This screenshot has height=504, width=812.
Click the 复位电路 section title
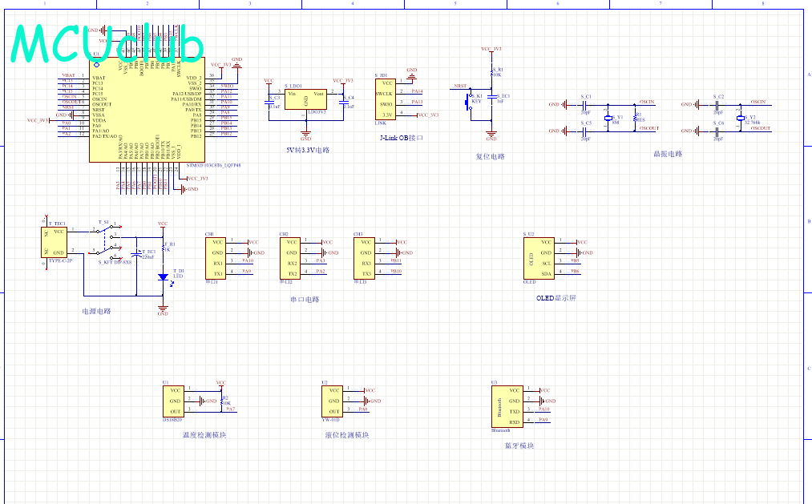490,156
